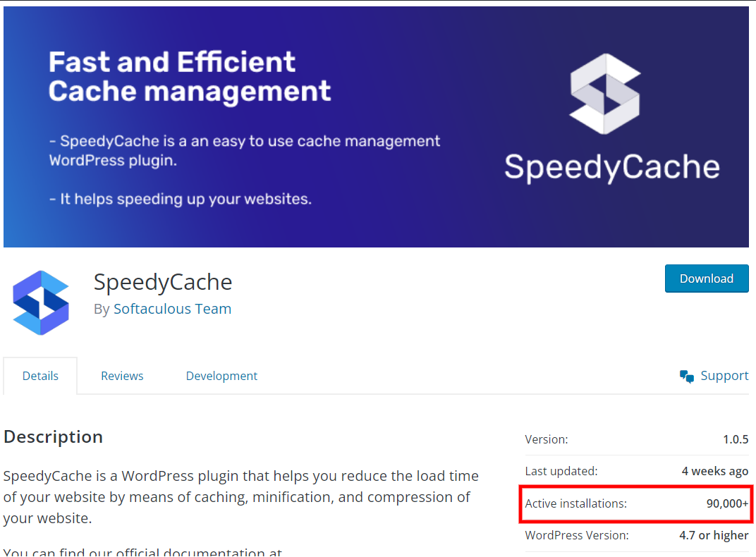Click the Last updated label
756x557 pixels.
561,471
